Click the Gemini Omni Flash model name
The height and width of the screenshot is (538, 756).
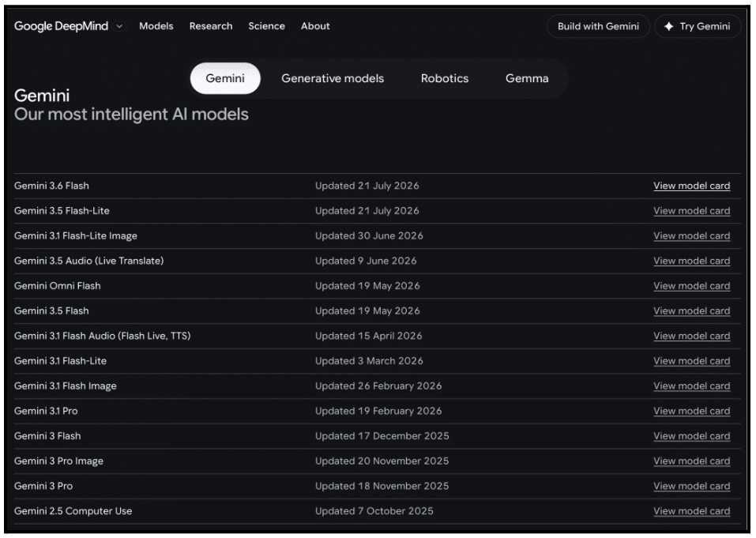(58, 286)
